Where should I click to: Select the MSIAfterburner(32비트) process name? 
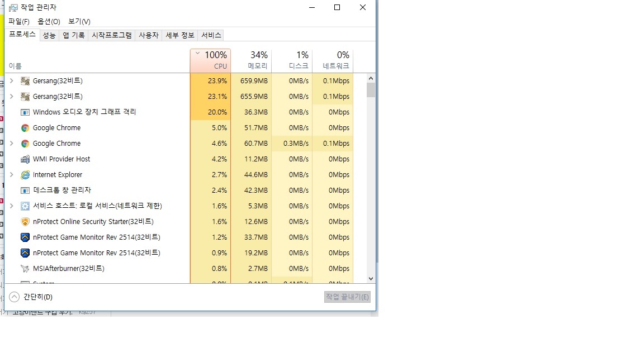coord(69,268)
